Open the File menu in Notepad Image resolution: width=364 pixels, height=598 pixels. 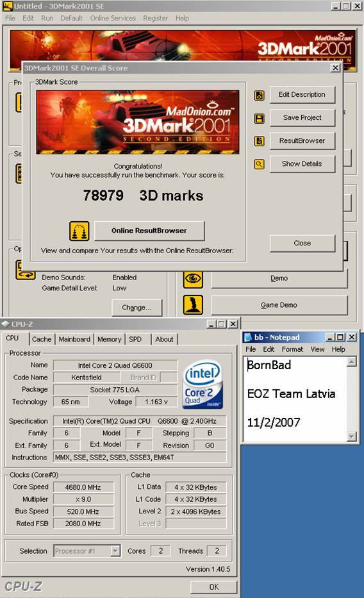(x=251, y=349)
